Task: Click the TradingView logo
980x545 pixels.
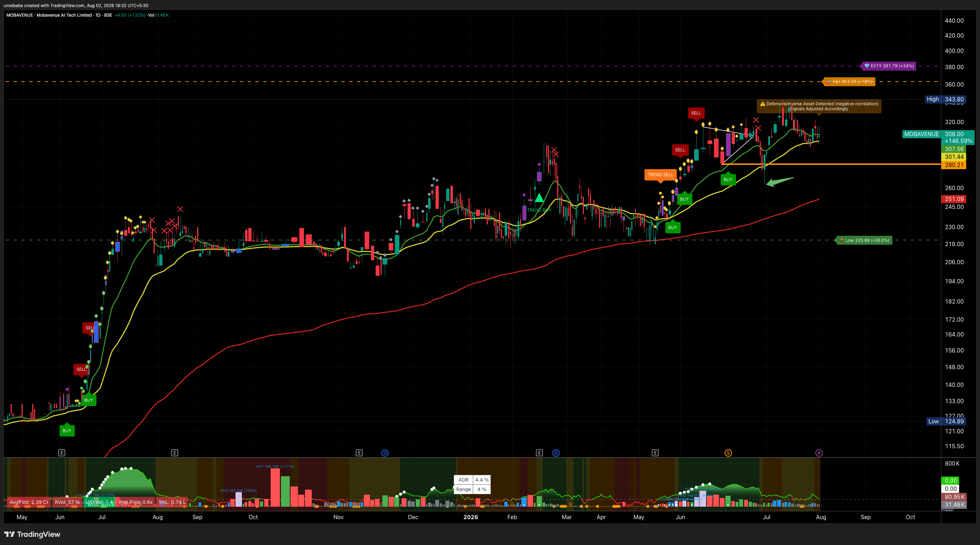Action: [x=32, y=534]
